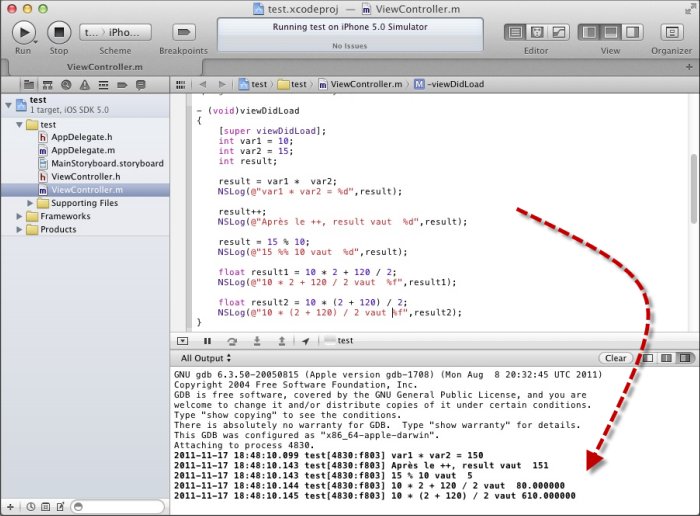Hide the debug area with the toggle button
The height and width of the screenshot is (516, 700).
click(183, 341)
